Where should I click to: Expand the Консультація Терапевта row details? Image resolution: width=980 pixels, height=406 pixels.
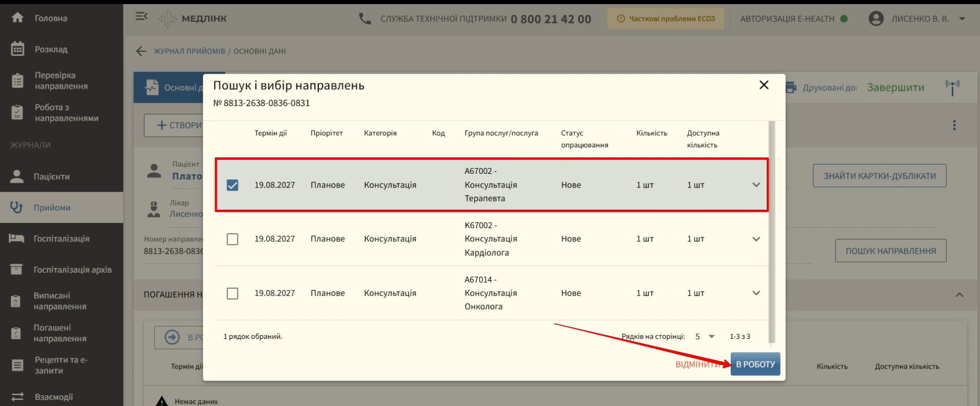pos(756,185)
